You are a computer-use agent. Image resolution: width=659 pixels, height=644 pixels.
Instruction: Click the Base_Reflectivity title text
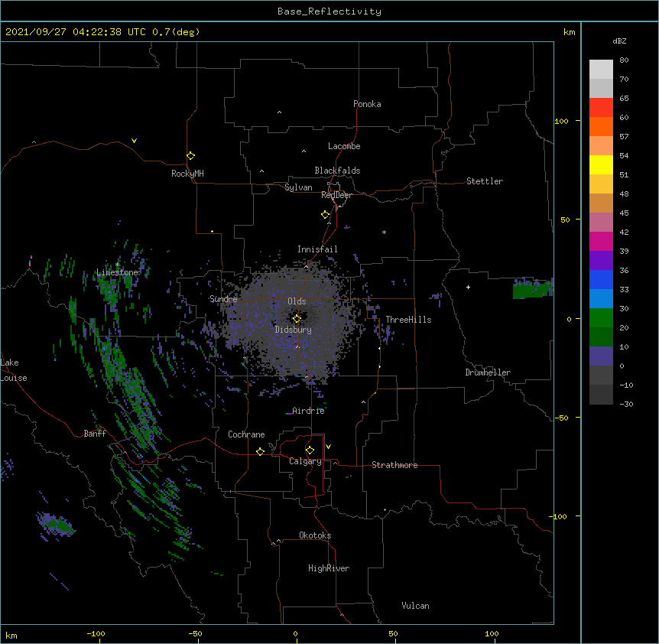(x=329, y=11)
